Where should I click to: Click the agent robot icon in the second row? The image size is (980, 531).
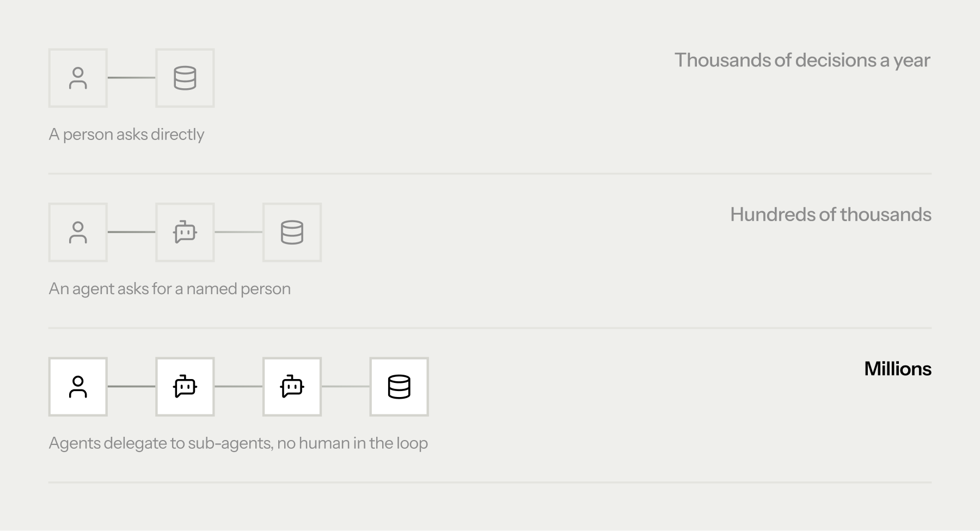(185, 233)
